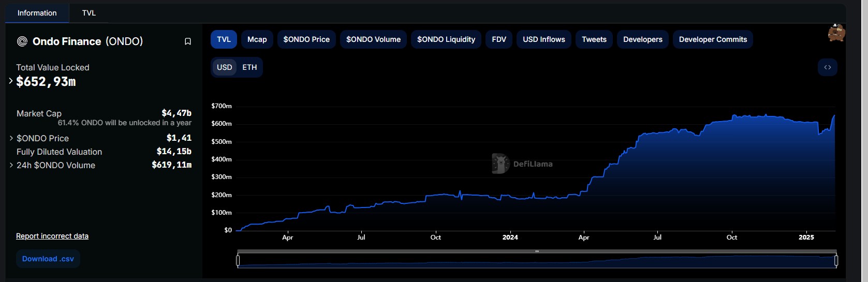
Task: Click the Market Cap value $4,47b
Action: (x=176, y=113)
